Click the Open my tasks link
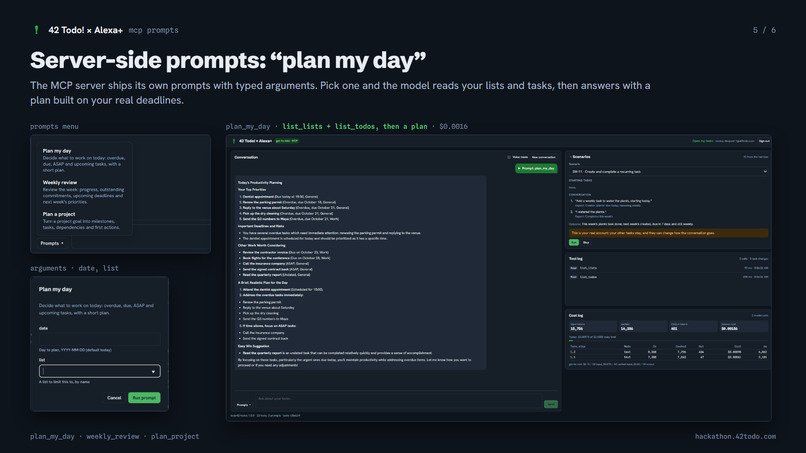This screenshot has width=806, height=453. (703, 141)
